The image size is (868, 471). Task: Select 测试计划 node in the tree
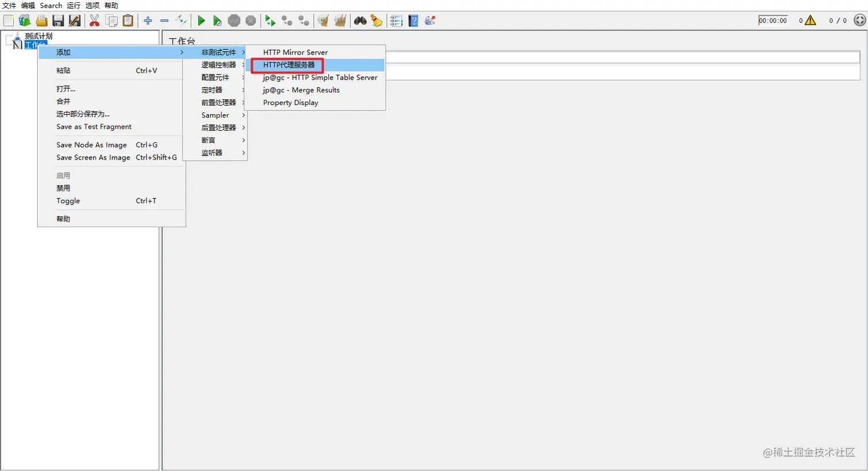coord(38,36)
